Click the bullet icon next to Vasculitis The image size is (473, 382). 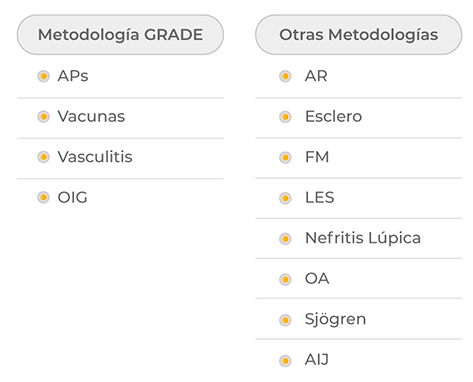(43, 157)
